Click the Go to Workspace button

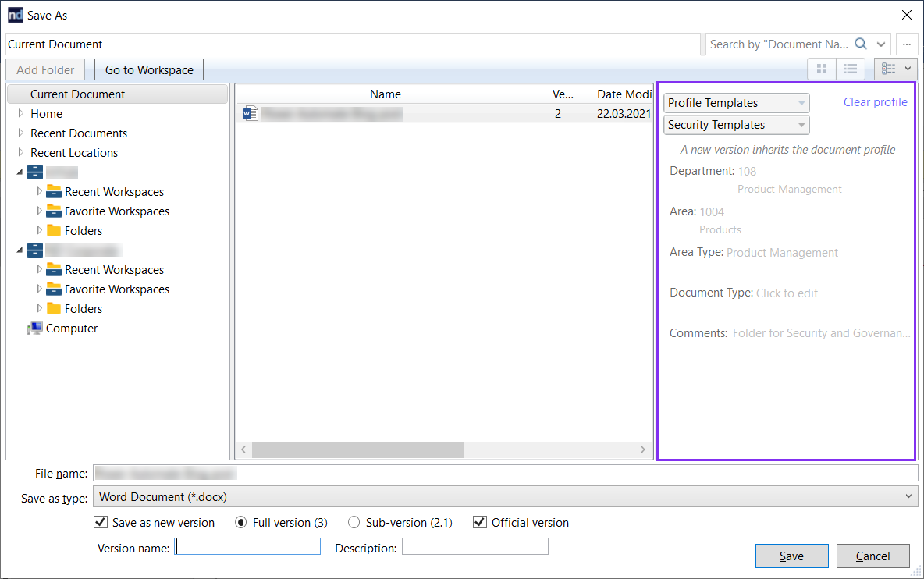click(149, 70)
